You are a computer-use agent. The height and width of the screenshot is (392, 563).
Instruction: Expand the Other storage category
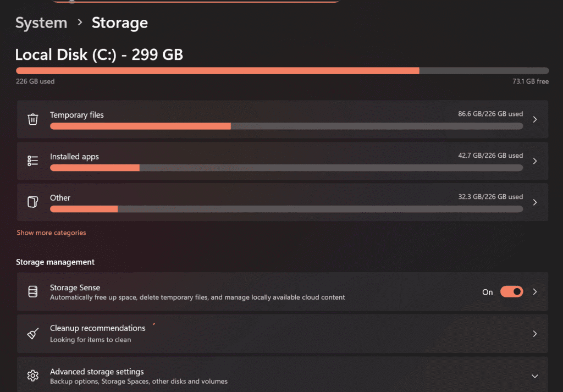(534, 202)
